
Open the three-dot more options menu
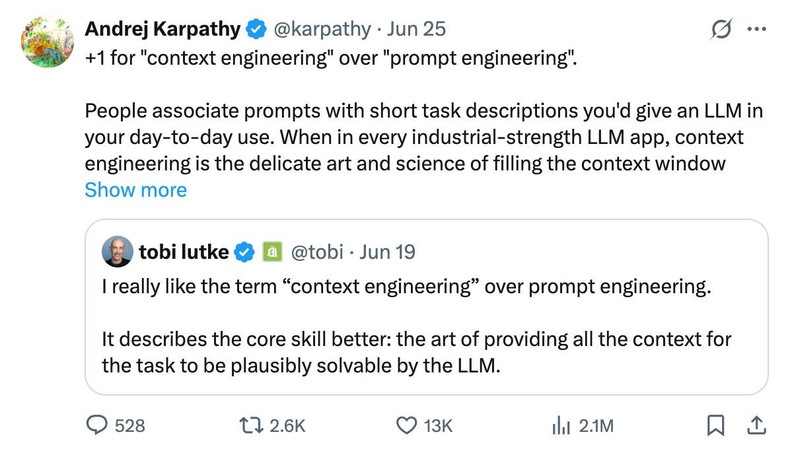pos(756,30)
